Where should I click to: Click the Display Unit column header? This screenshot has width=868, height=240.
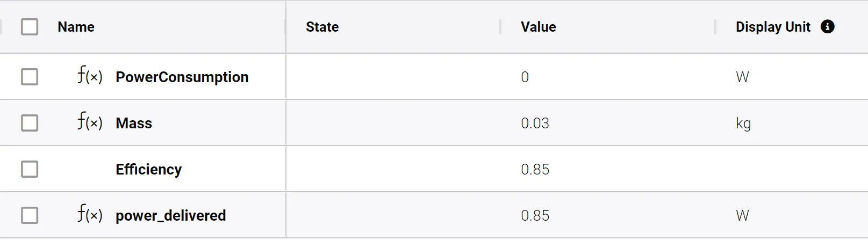tap(772, 27)
